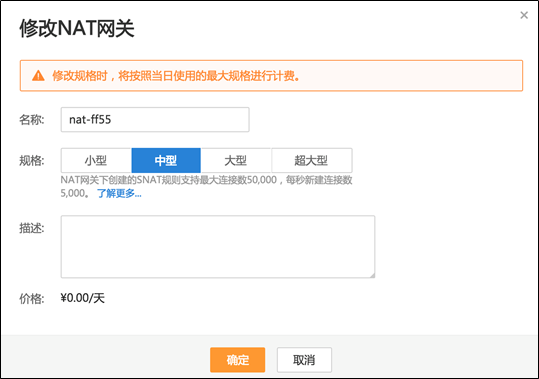The width and height of the screenshot is (539, 379).
Task: Click the description box resize handle
Action: (372, 275)
